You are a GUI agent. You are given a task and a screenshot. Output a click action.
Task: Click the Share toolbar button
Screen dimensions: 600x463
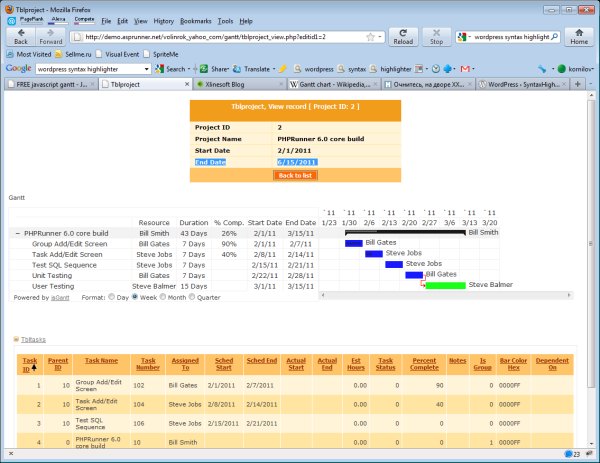tap(214, 69)
